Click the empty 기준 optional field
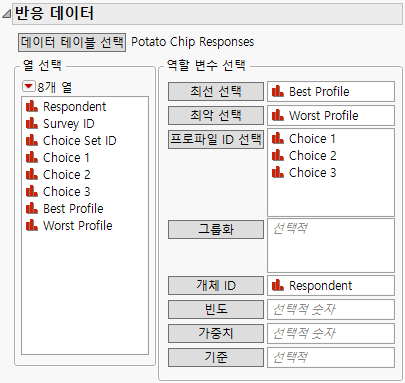Screen dimensions: 405x383 point(331,357)
